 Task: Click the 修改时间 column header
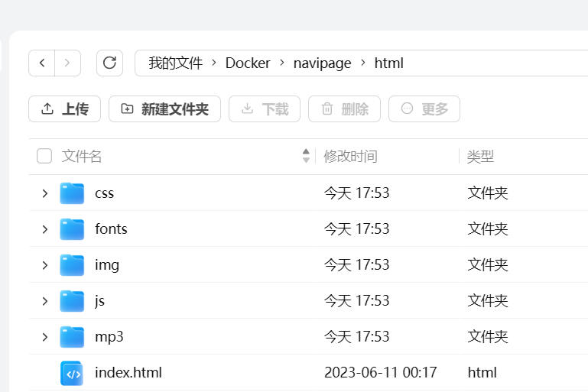[350, 157]
